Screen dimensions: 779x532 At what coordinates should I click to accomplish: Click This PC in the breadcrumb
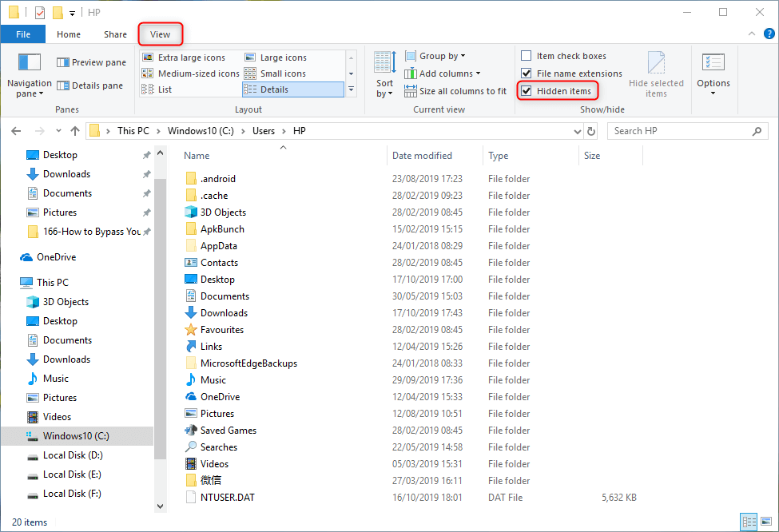point(133,131)
